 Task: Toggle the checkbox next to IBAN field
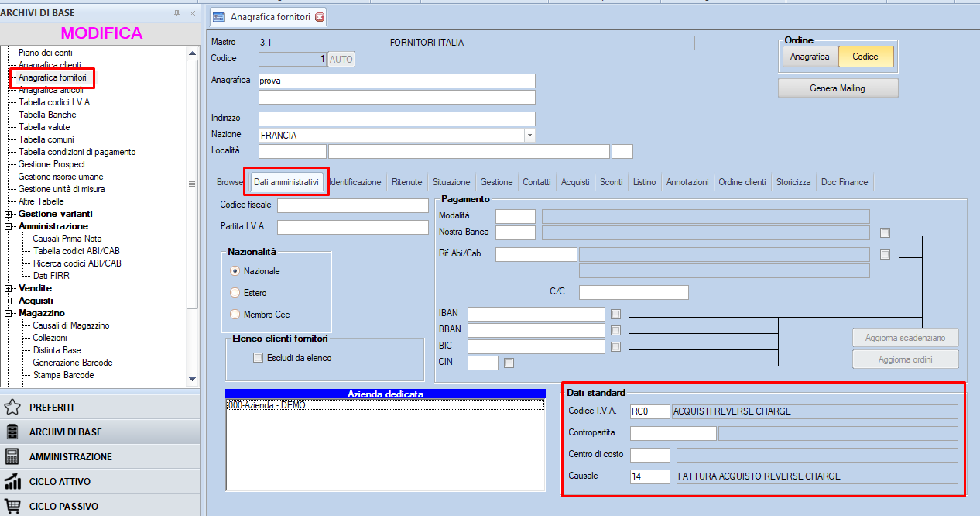[615, 314]
